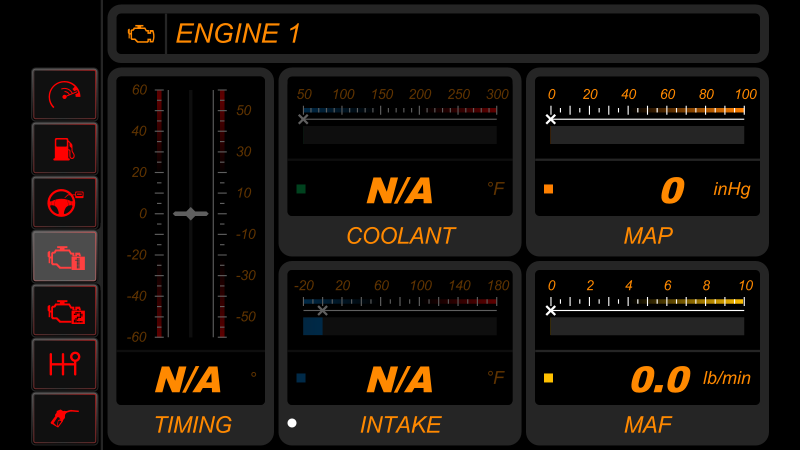Image resolution: width=800 pixels, height=450 pixels.
Task: Click the MAP gauge label
Action: point(648,236)
